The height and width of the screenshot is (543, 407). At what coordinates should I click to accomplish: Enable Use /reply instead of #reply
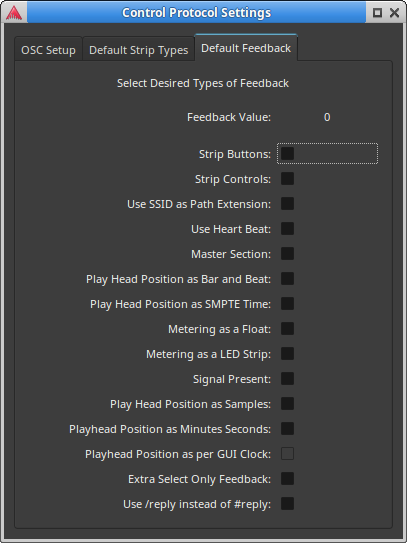point(287,504)
